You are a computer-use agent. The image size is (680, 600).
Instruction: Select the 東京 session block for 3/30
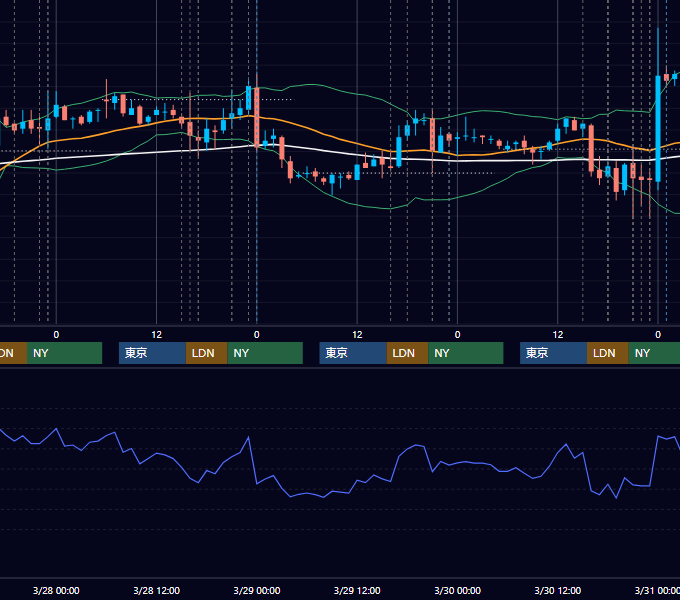(553, 353)
